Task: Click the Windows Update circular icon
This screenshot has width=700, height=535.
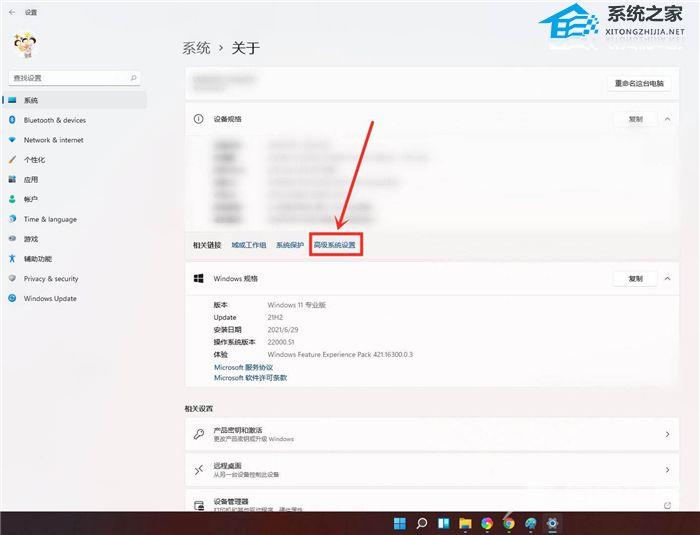Action: click(x=12, y=298)
